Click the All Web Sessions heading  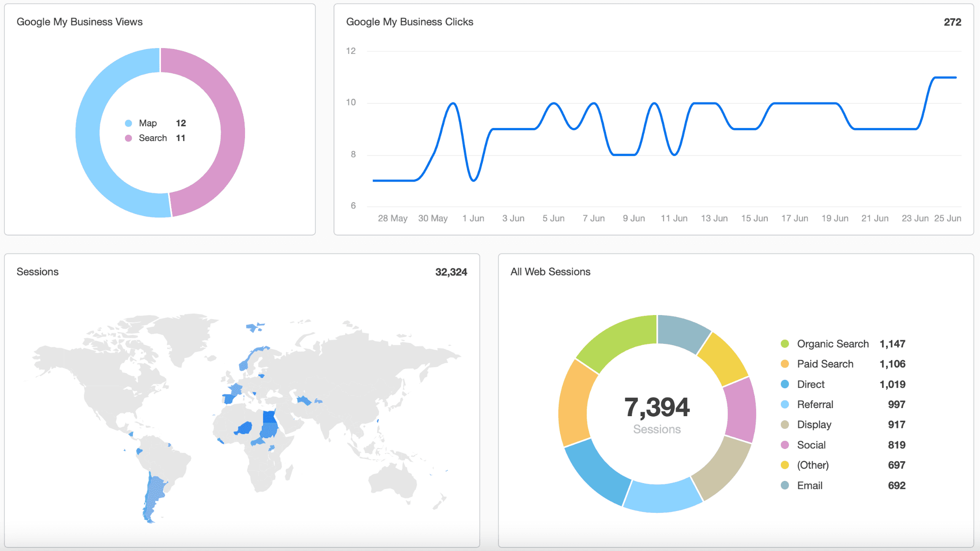point(550,272)
